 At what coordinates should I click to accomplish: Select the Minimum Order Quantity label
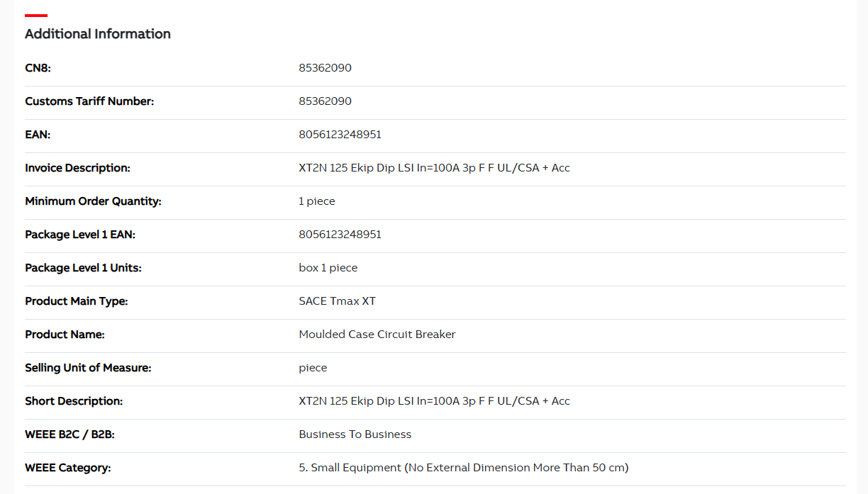(x=93, y=201)
